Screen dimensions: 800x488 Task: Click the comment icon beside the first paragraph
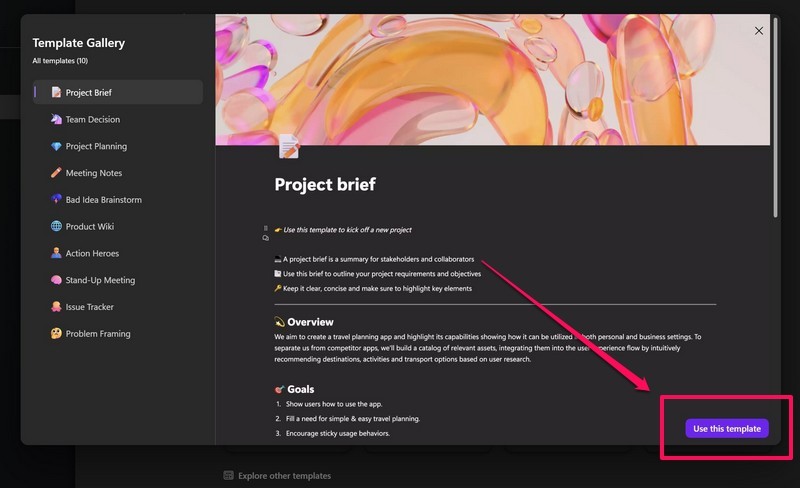(265, 239)
